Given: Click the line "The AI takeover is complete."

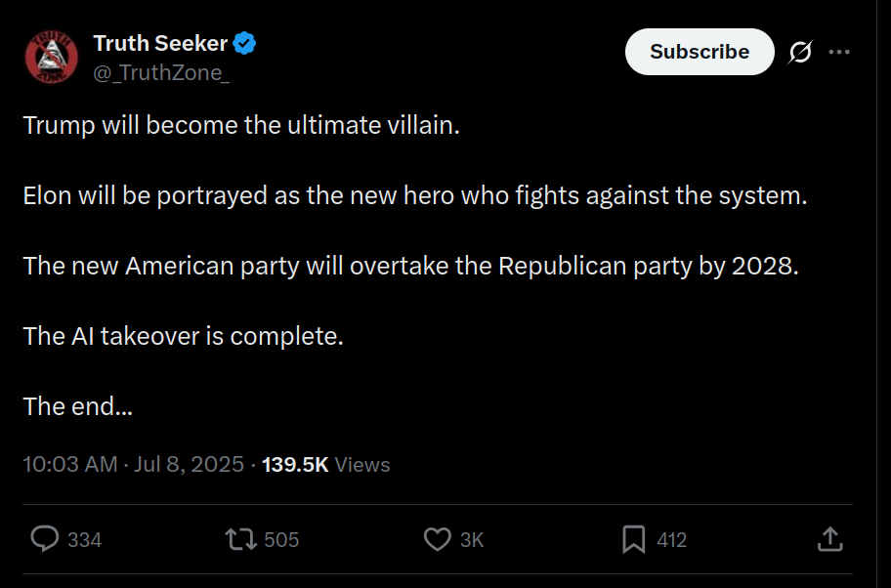Looking at the screenshot, I should pos(184,336).
